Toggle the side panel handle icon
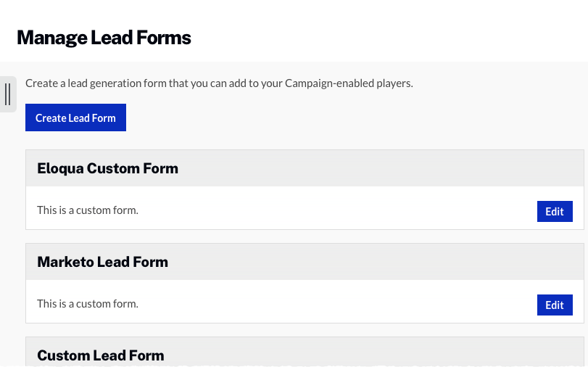 tap(7, 94)
